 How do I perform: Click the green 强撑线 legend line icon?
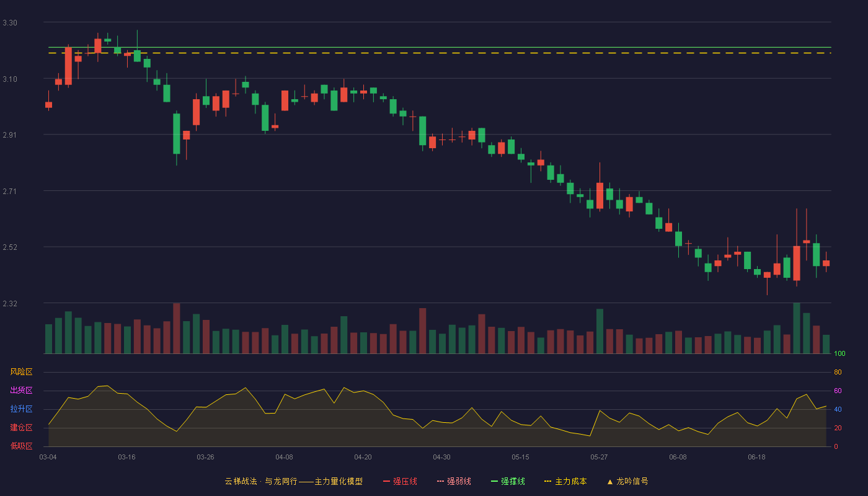click(x=494, y=481)
